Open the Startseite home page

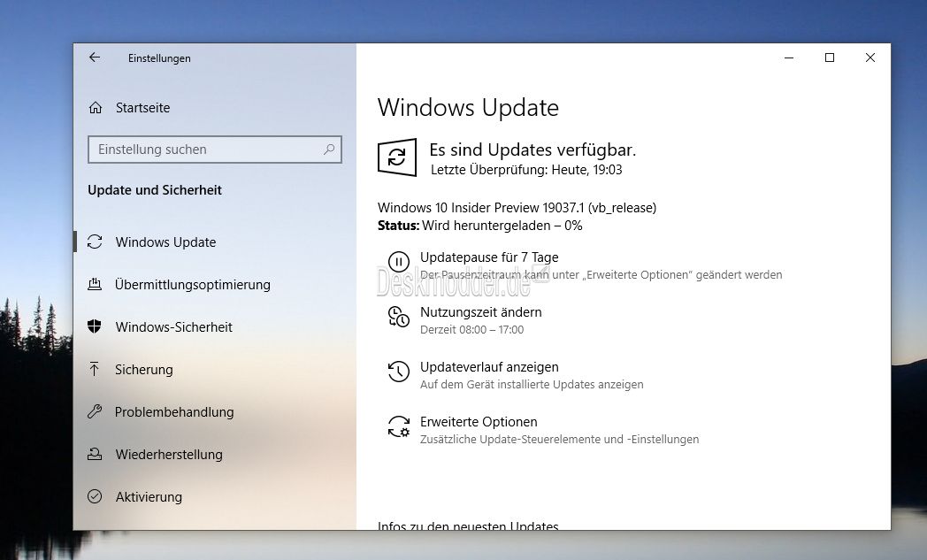coord(142,108)
